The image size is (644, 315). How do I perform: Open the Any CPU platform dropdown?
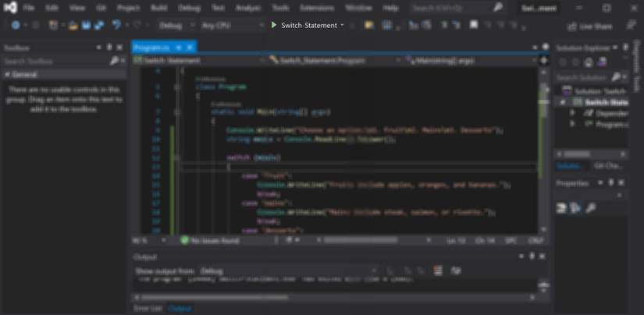click(x=232, y=26)
